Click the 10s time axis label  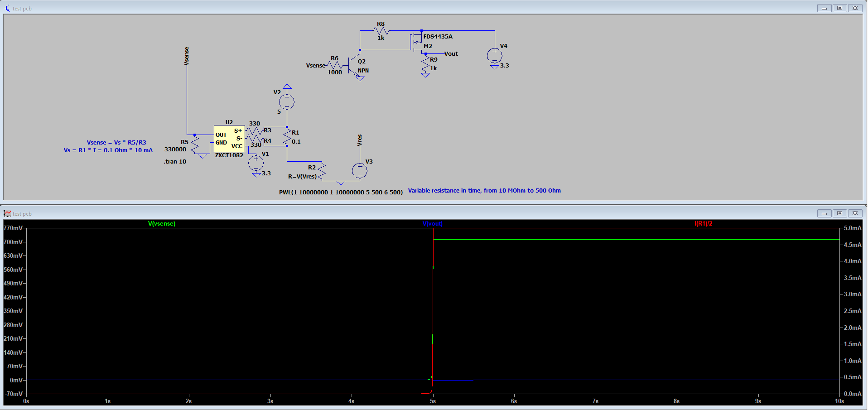pos(839,401)
